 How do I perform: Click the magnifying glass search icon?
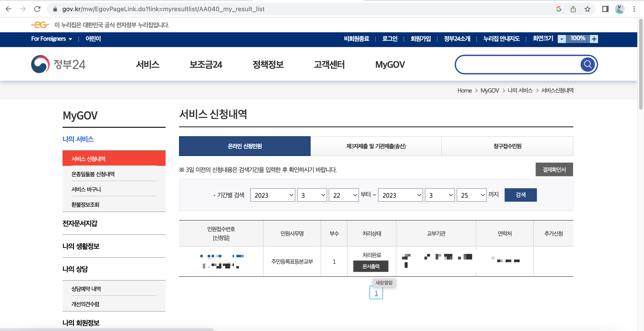(587, 65)
